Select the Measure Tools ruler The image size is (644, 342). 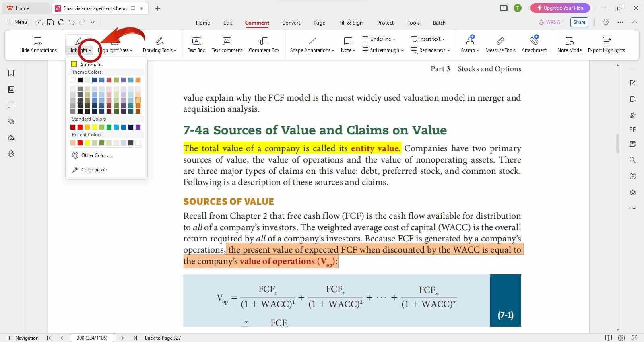pos(500,44)
